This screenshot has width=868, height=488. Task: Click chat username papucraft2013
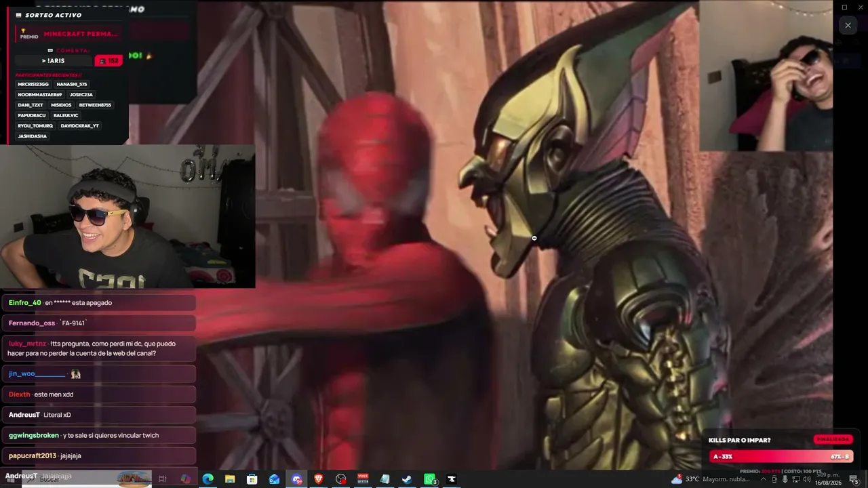tap(33, 455)
